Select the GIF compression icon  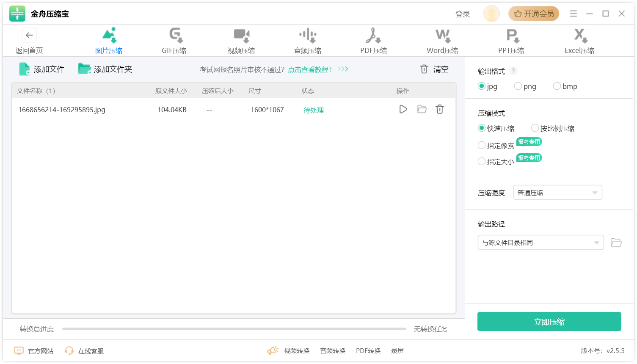tap(176, 36)
